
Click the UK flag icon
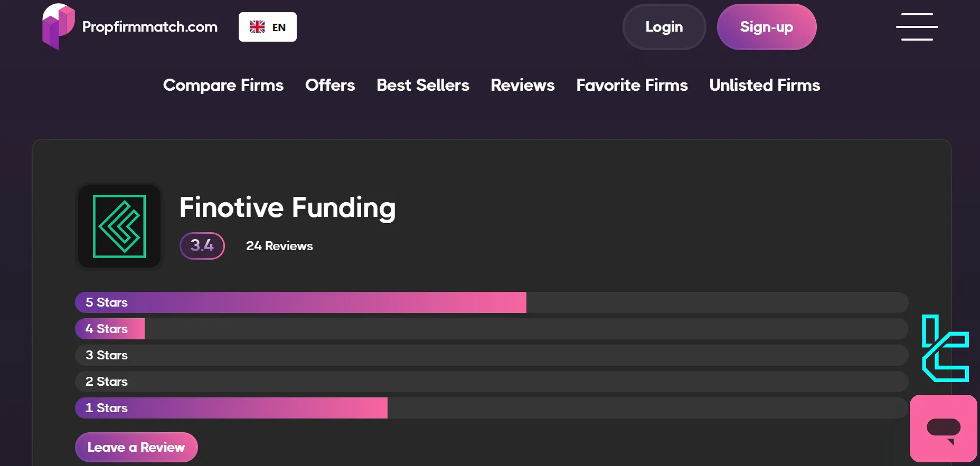(x=257, y=27)
